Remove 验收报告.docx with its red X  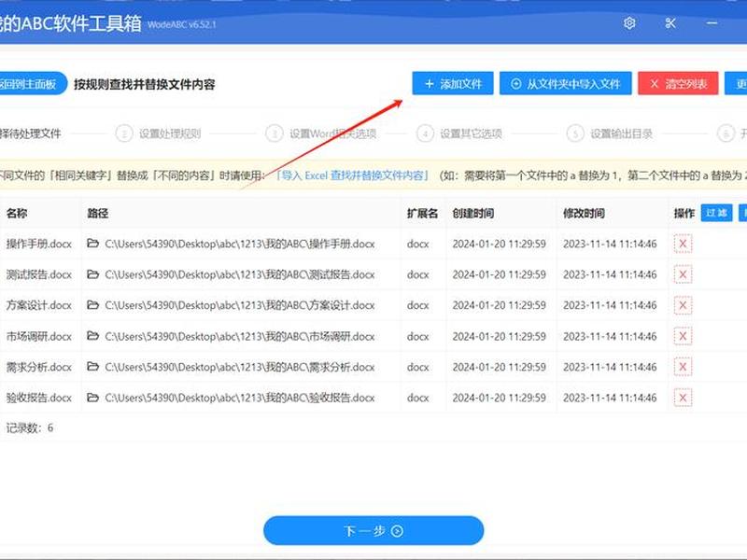pos(683,398)
